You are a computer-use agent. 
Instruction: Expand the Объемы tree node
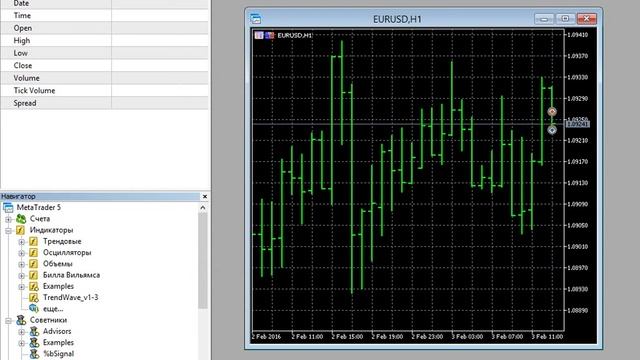pyautogui.click(x=22, y=264)
